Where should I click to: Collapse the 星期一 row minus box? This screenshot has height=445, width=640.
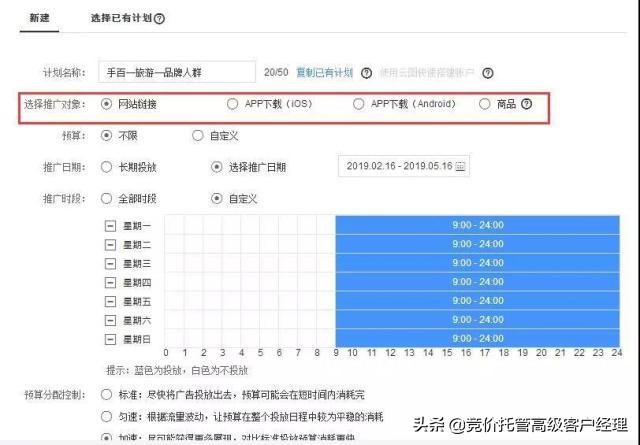click(x=110, y=226)
